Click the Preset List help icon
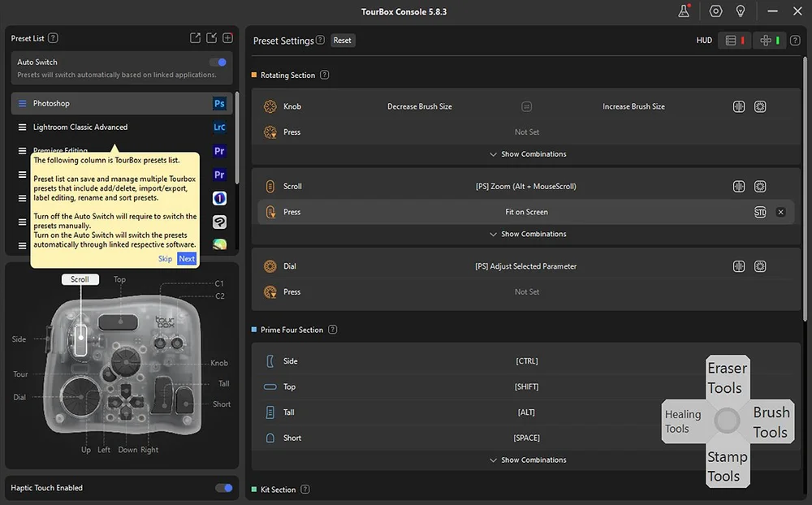 click(53, 38)
